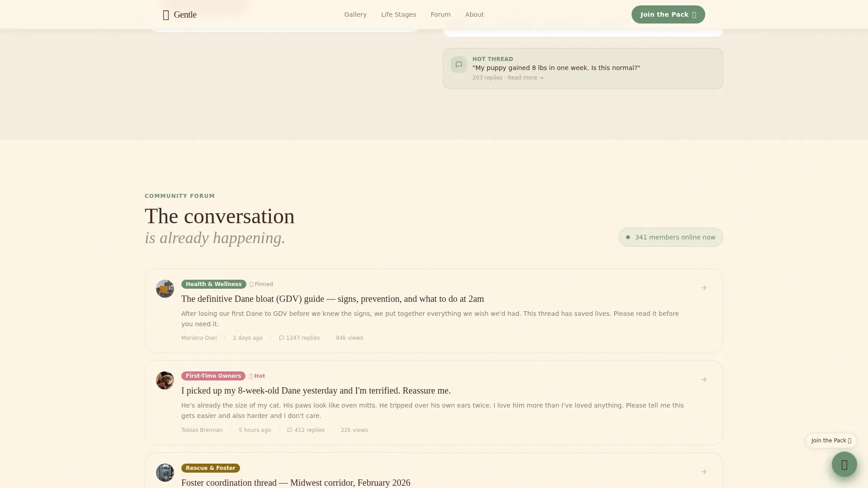Click the 84k views count
868x488 pixels.
[x=349, y=338]
